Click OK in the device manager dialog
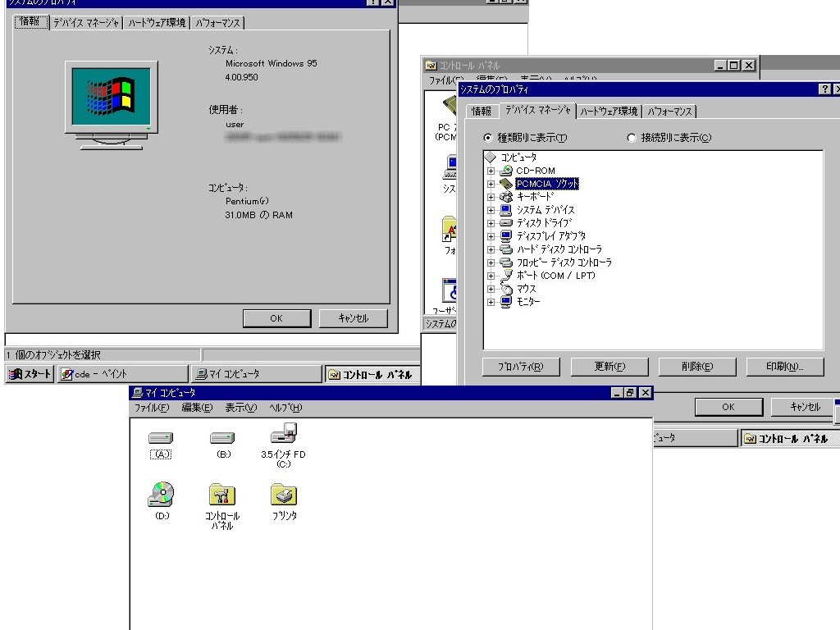840x630 pixels. tap(728, 407)
